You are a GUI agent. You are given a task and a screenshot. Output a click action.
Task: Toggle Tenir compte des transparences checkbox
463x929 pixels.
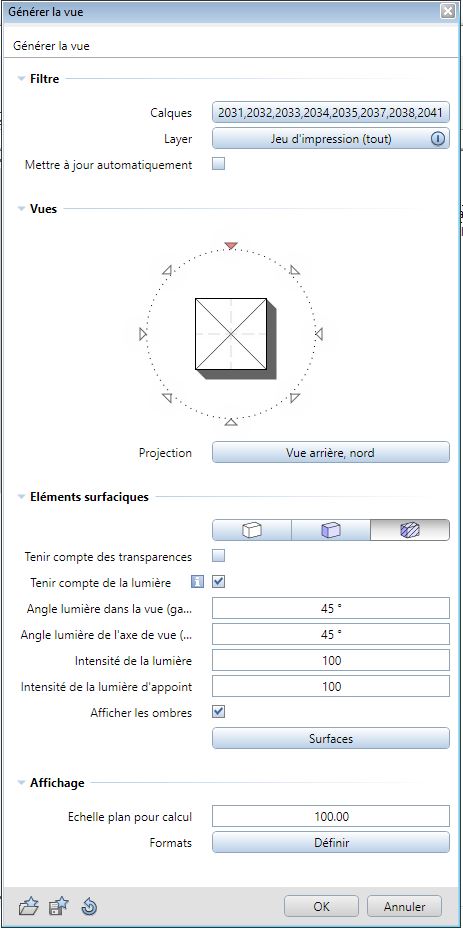tap(219, 556)
